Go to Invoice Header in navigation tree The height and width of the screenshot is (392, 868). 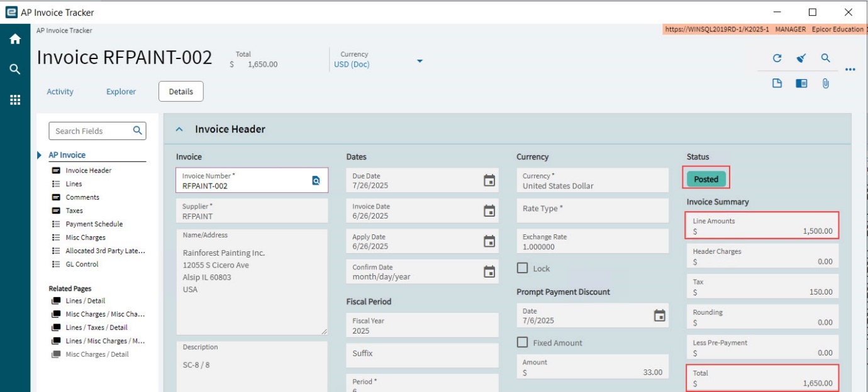click(x=89, y=170)
